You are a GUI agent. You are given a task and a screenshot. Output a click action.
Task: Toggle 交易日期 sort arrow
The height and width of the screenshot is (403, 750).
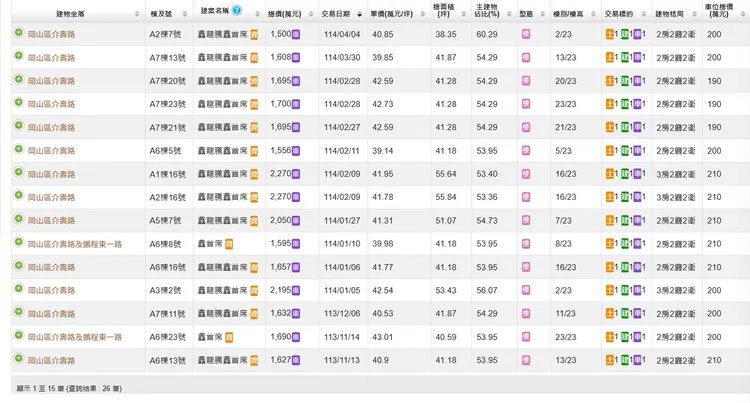pyautogui.click(x=359, y=14)
